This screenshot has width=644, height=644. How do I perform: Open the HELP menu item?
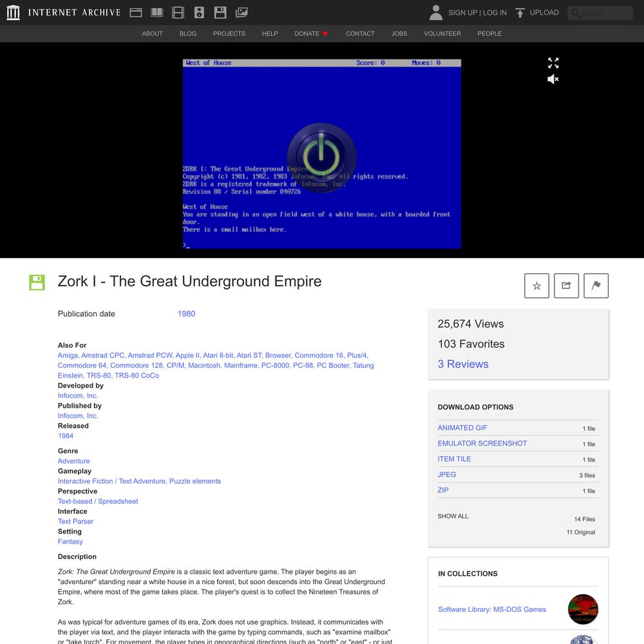[270, 33]
